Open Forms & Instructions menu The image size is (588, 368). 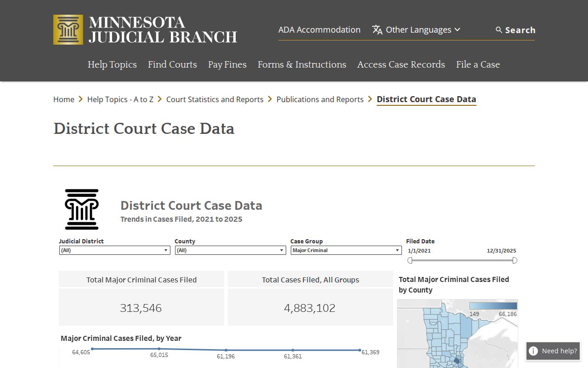[302, 64]
